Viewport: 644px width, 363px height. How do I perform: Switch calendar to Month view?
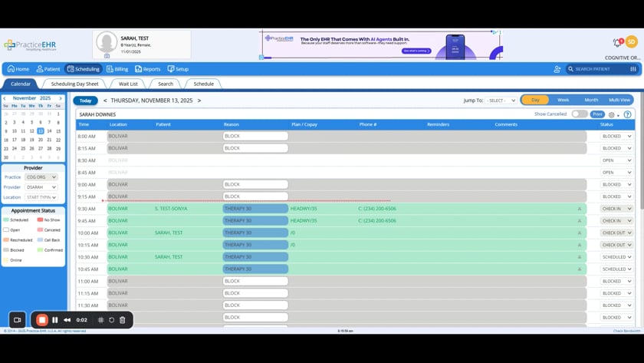591,100
